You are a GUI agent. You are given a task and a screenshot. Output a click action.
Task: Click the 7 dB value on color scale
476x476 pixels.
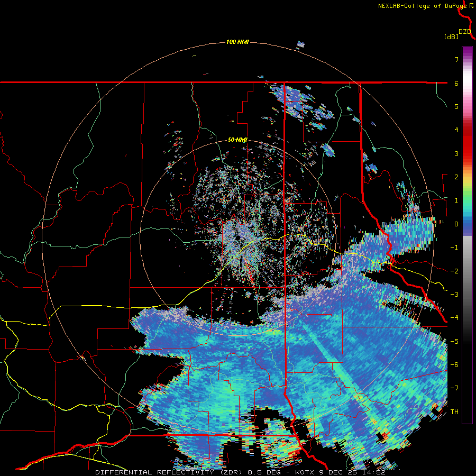pyautogui.click(x=456, y=59)
